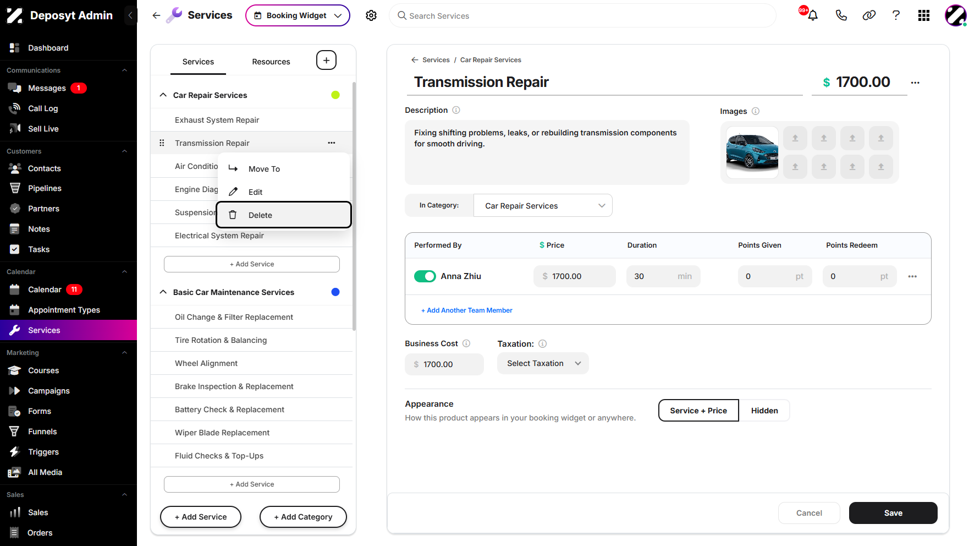Select Service + Price appearance option
This screenshot has width=980, height=546.
click(698, 411)
